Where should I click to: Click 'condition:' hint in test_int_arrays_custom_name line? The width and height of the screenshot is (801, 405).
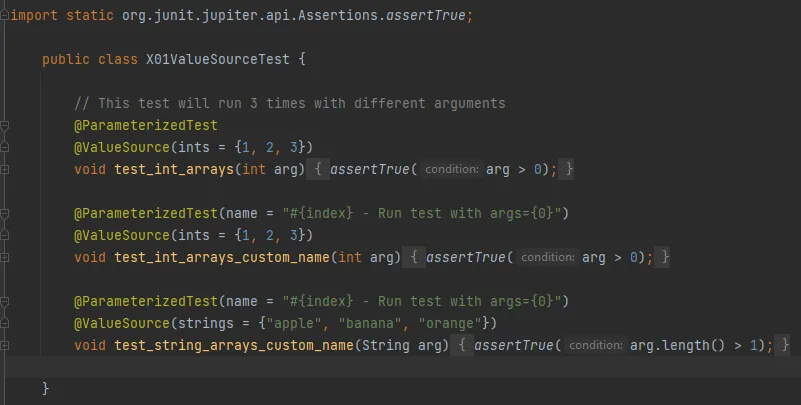[548, 257]
